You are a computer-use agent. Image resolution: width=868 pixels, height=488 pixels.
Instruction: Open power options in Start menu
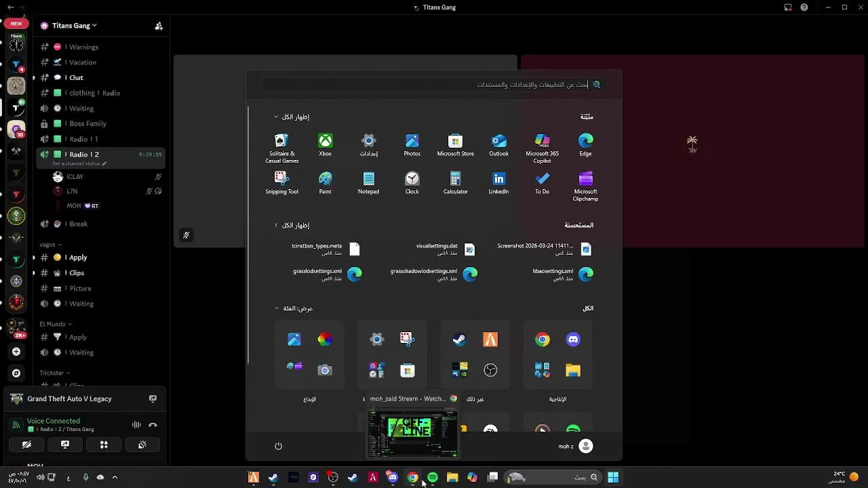[x=278, y=446]
